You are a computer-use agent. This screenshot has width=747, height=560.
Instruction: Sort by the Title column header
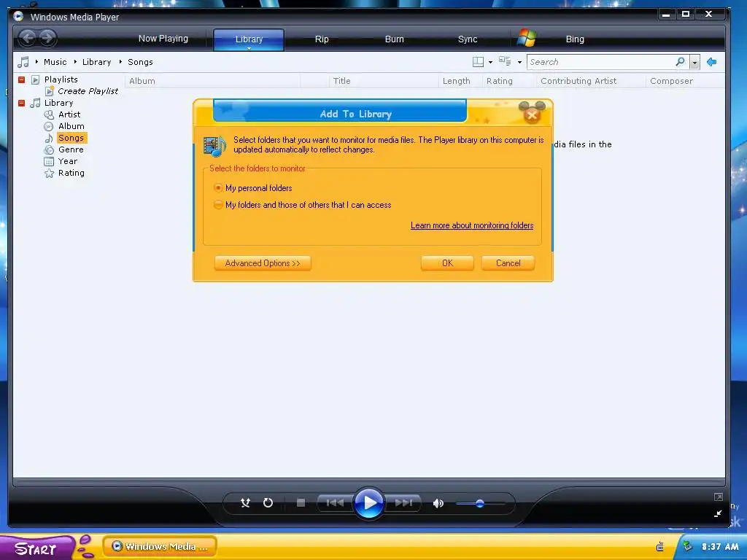click(x=384, y=81)
